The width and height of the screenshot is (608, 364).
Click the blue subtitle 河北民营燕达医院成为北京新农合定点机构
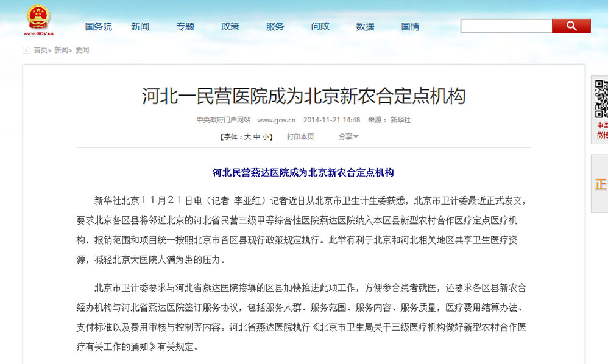(x=303, y=173)
